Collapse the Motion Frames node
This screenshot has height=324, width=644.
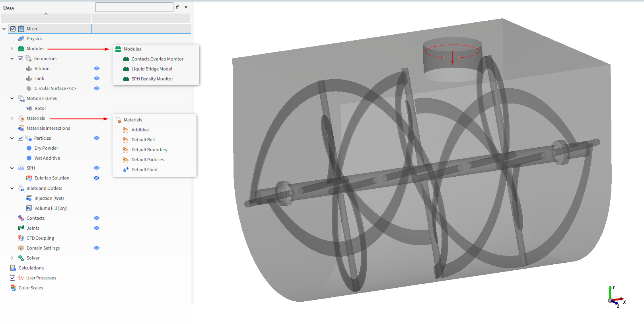[12, 98]
